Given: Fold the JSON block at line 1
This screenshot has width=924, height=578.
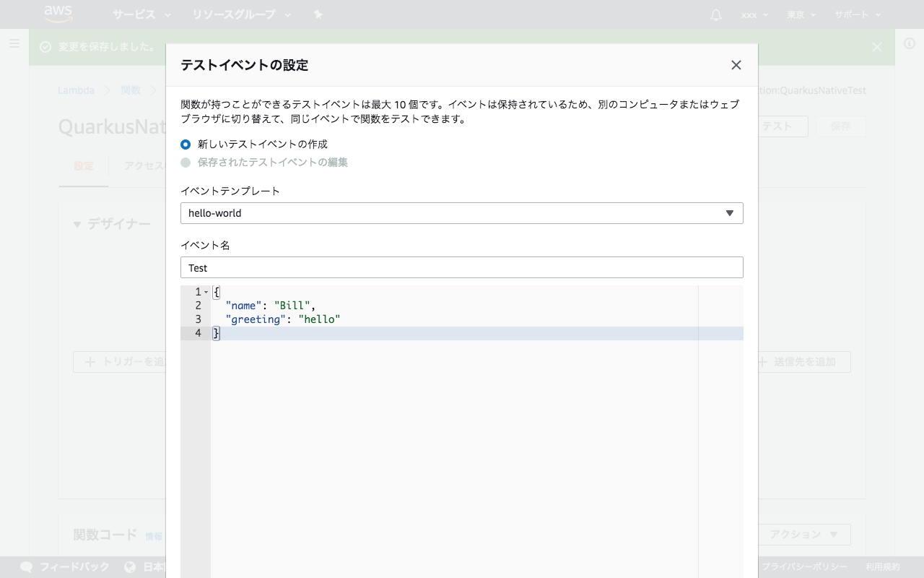Looking at the screenshot, I should (205, 292).
